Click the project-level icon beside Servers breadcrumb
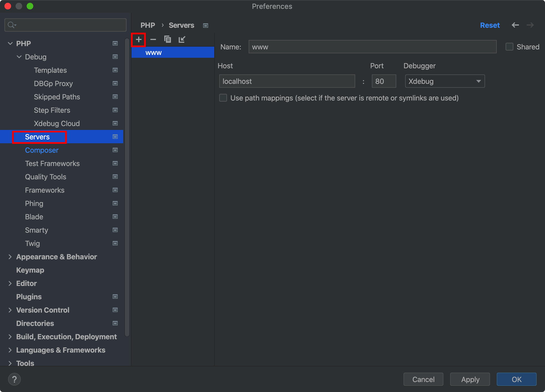Image resolution: width=545 pixels, height=392 pixels. (x=206, y=26)
